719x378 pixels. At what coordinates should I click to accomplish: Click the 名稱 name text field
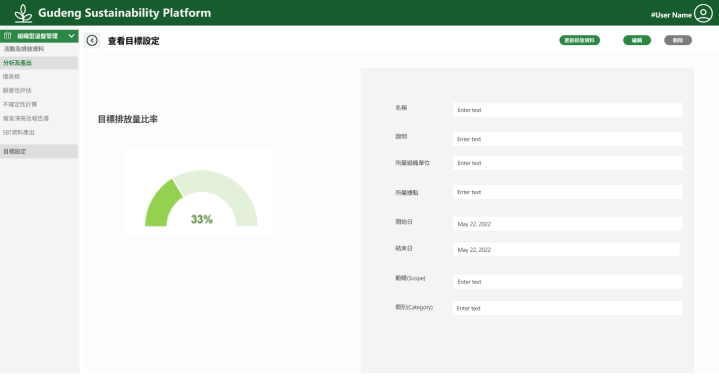(568, 110)
